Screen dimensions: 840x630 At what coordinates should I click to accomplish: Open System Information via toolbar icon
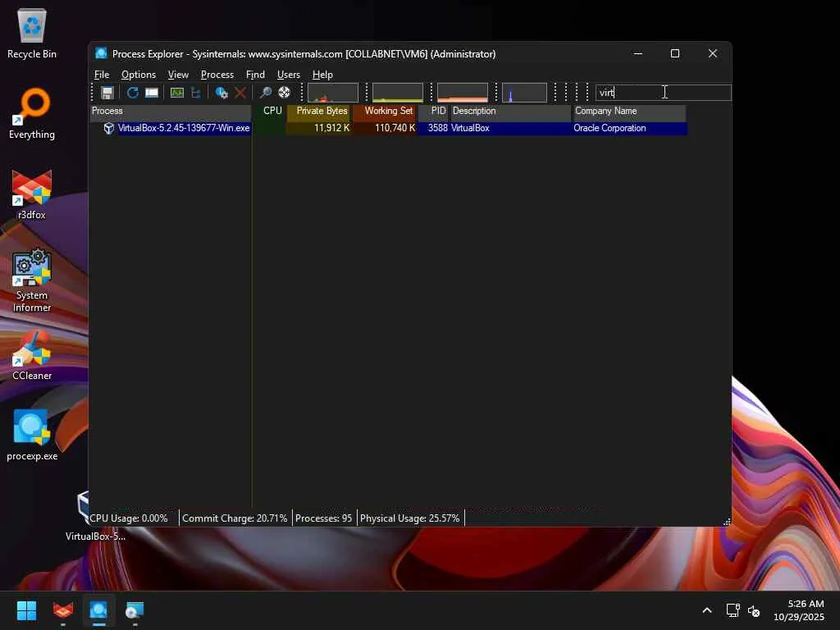click(177, 93)
